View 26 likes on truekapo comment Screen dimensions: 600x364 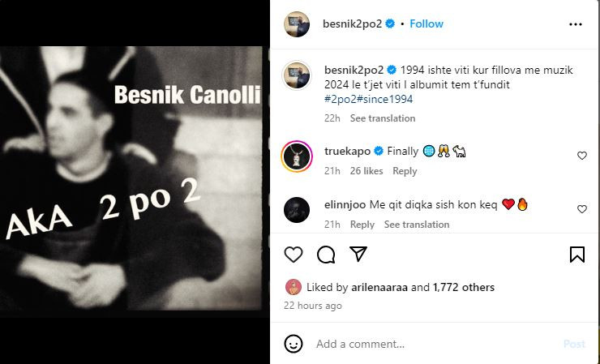tap(366, 171)
